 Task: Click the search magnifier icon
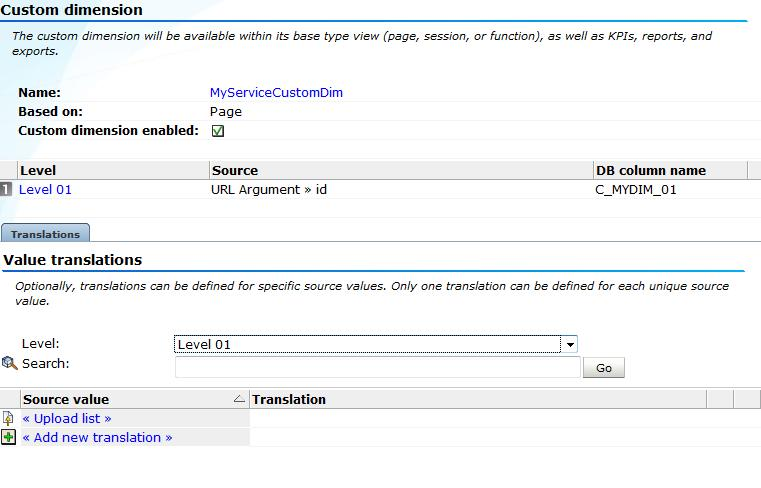tap(9, 363)
